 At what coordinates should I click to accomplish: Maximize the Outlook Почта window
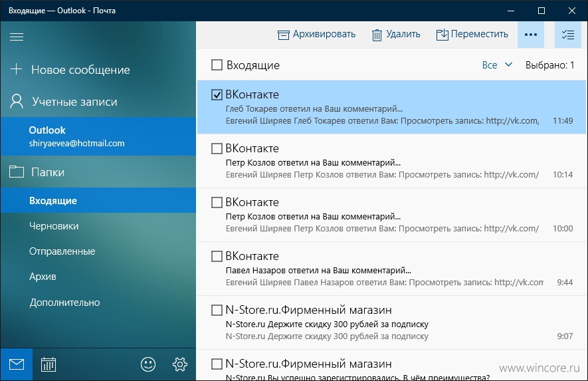click(x=541, y=11)
